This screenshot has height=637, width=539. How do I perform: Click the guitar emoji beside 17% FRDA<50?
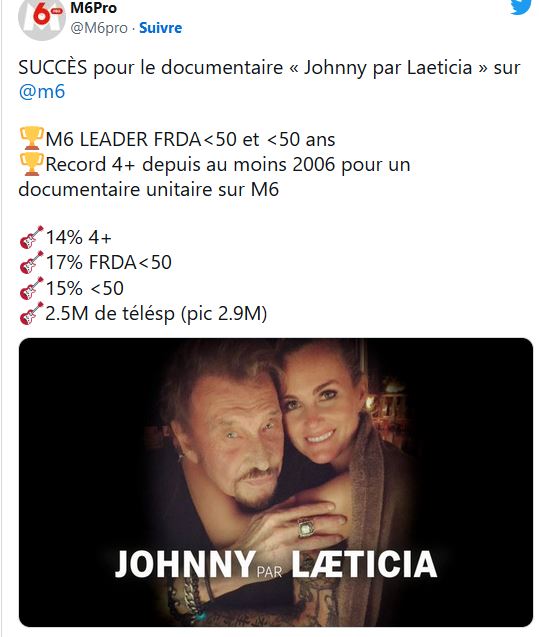point(31,262)
